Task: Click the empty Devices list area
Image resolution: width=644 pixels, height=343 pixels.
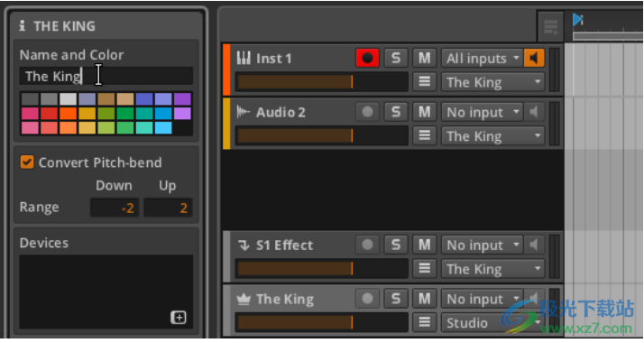Action: pyautogui.click(x=106, y=292)
